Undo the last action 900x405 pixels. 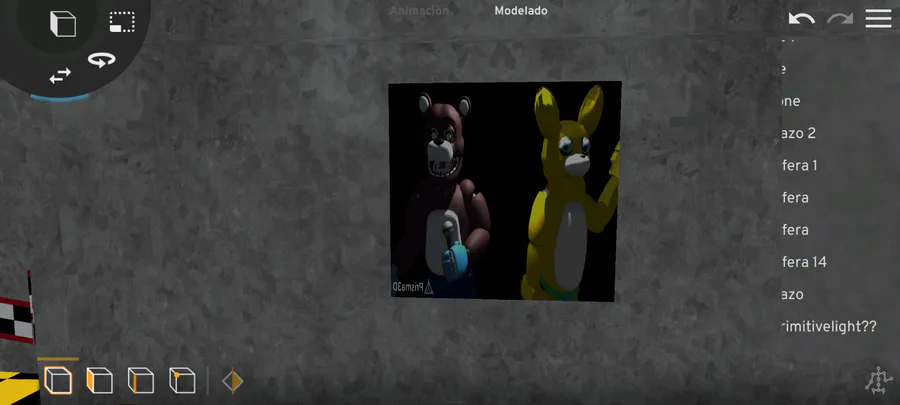[801, 19]
